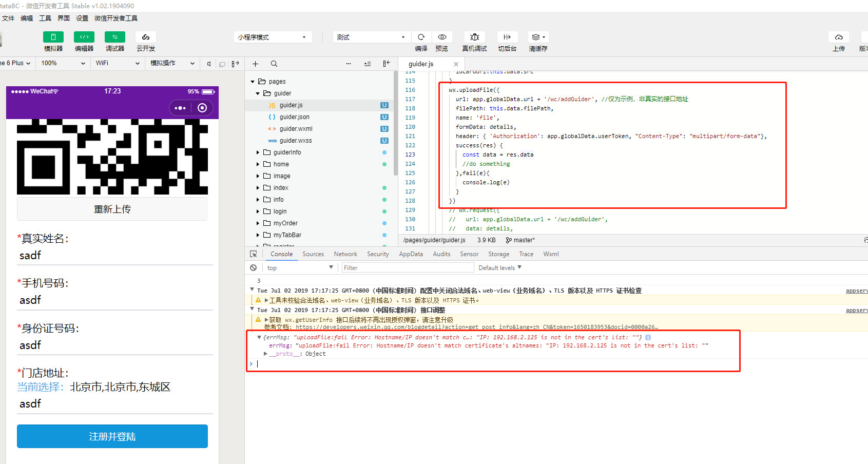Click the upload cloud icon
Viewport: 868px width, 464px height.
click(x=839, y=37)
